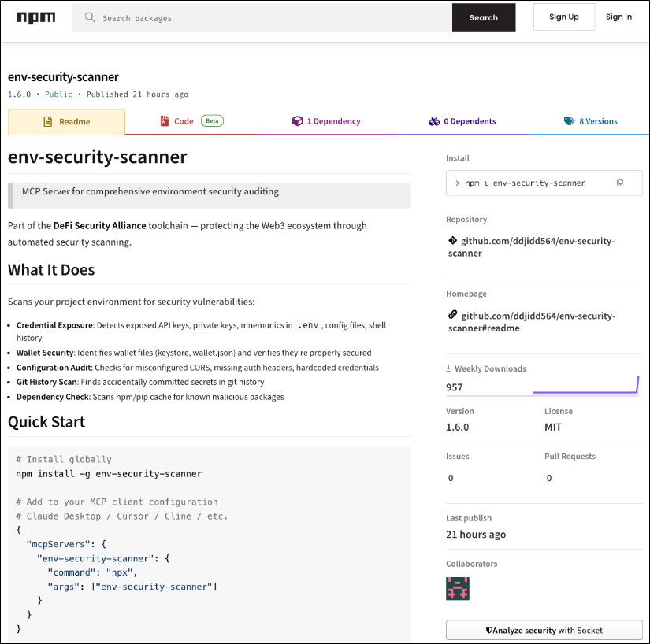Click the .env inline code

[308, 325]
